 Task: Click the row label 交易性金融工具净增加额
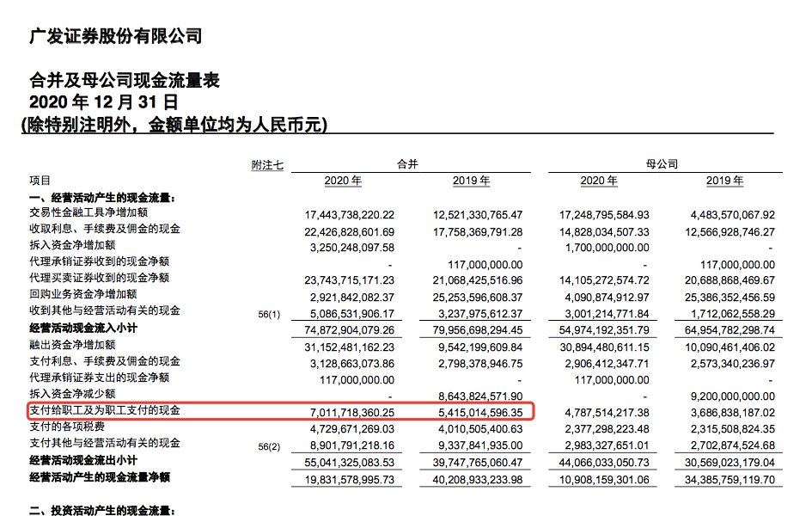(x=89, y=212)
